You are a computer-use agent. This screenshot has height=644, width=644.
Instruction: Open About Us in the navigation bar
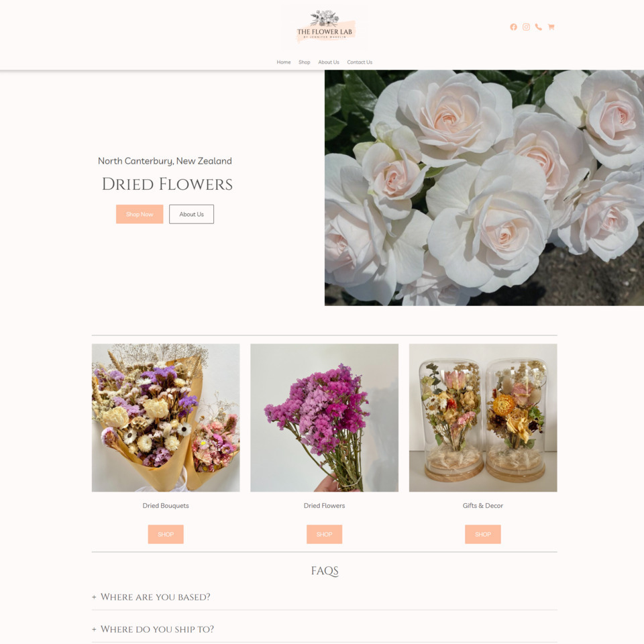click(329, 62)
